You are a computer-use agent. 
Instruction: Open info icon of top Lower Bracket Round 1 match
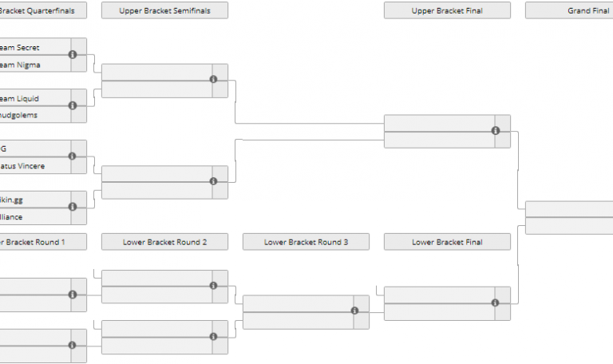[x=73, y=295]
